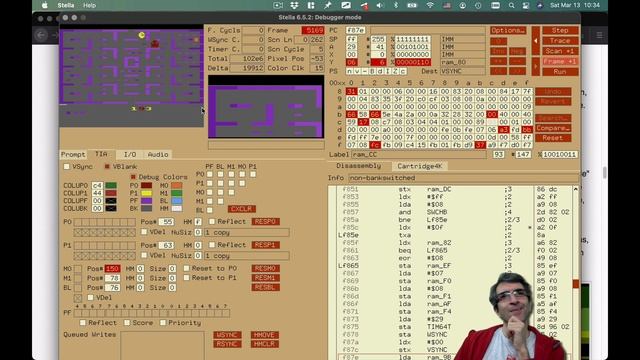640x360 pixels.
Task: Click the Neg negate button
Action: click(517, 51)
